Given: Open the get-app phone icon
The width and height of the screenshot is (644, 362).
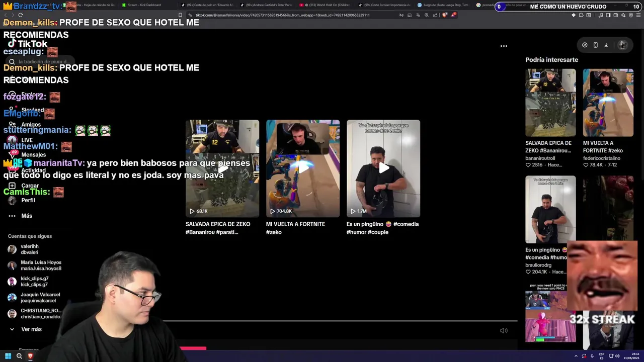Looking at the screenshot, I should click(595, 45).
